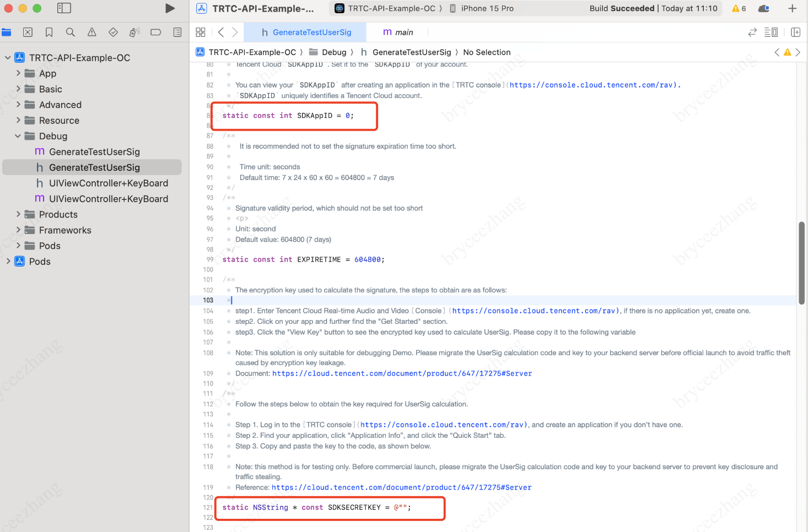Go forward to next file
Image resolution: width=808 pixels, height=532 pixels.
[235, 32]
